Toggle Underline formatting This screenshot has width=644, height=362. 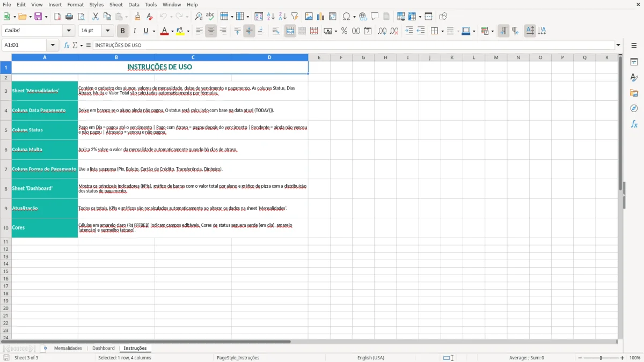tap(145, 31)
